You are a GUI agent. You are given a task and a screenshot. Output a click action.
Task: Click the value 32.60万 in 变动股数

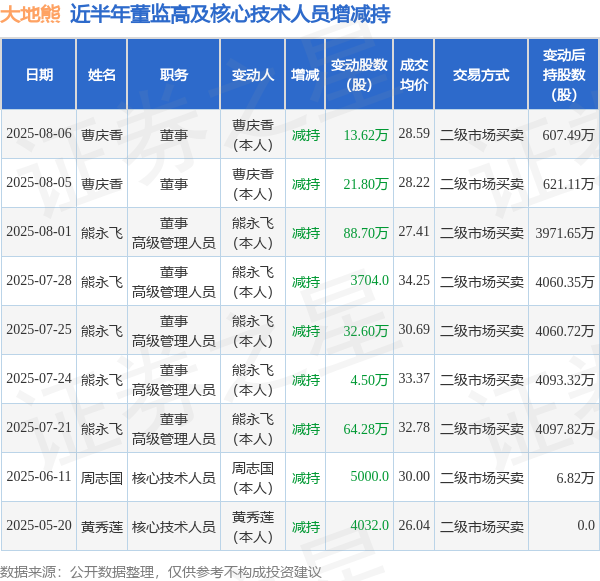point(366,331)
